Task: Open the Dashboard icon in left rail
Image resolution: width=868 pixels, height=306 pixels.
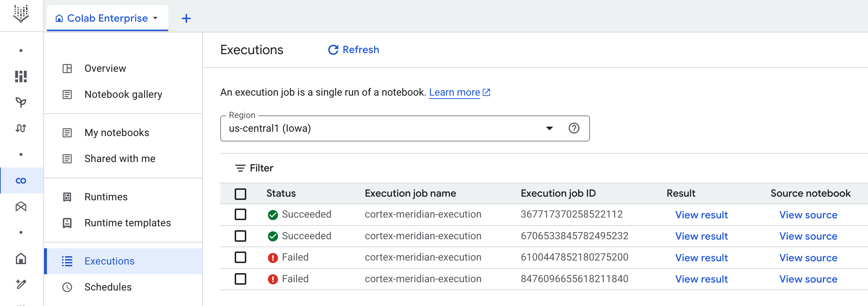Action: pyautogui.click(x=21, y=76)
